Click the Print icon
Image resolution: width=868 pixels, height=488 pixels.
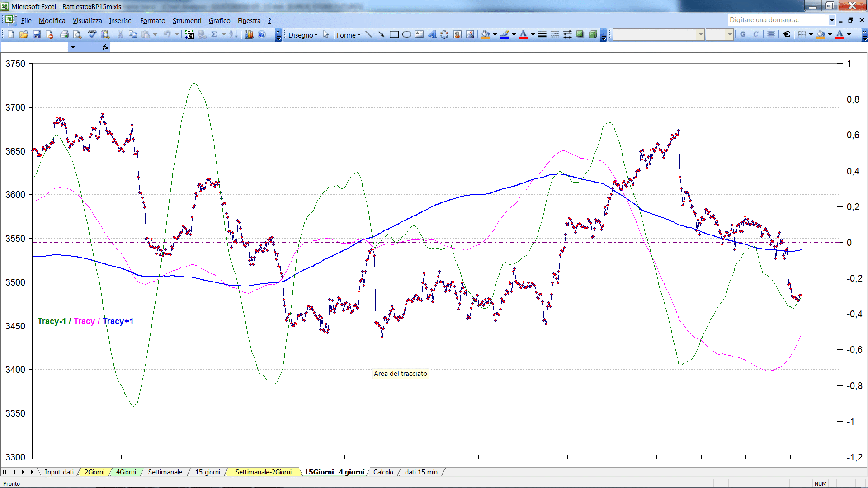tap(64, 34)
